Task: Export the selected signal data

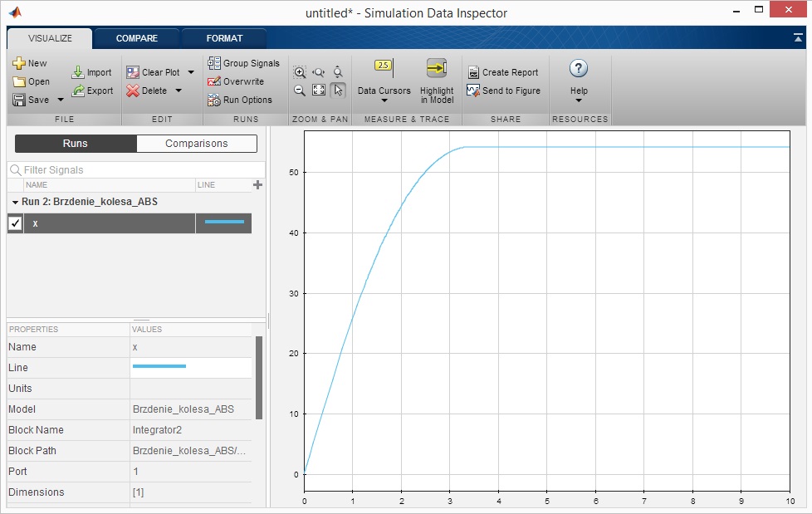Action: [93, 91]
